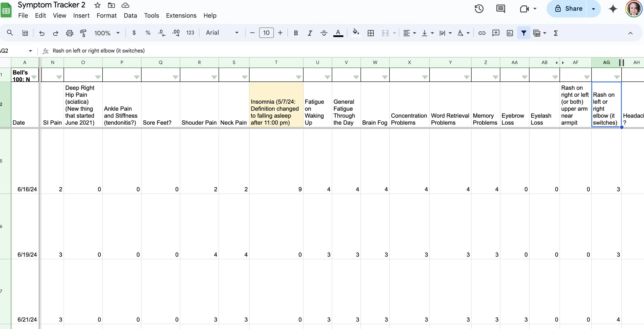This screenshot has width=644, height=329.
Task: Click the font size input field
Action: point(266,33)
